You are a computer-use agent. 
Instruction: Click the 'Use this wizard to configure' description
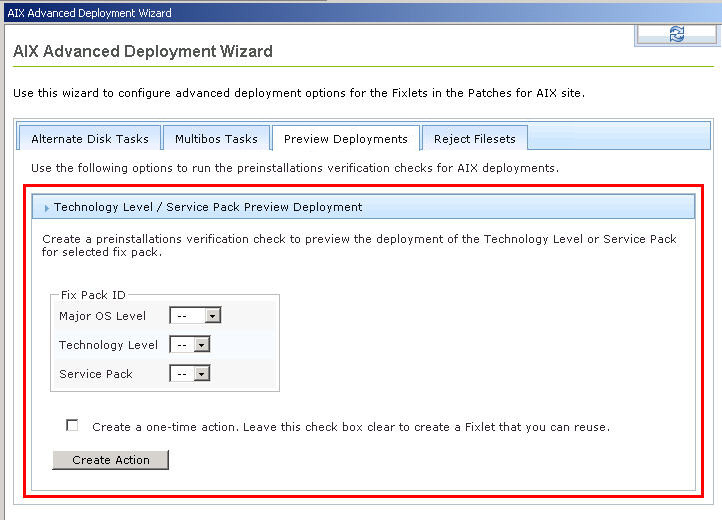(x=299, y=93)
